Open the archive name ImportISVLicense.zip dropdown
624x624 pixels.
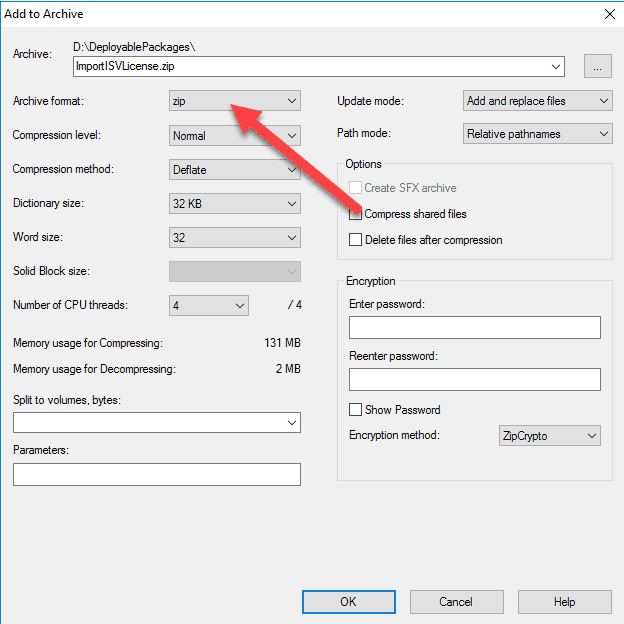click(x=319, y=66)
